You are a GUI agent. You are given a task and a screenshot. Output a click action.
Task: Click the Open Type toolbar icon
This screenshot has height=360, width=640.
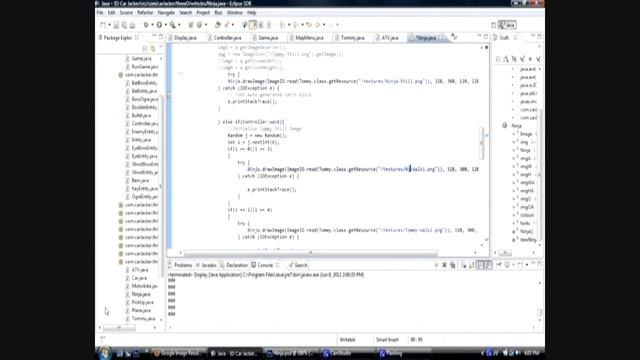[x=218, y=25]
